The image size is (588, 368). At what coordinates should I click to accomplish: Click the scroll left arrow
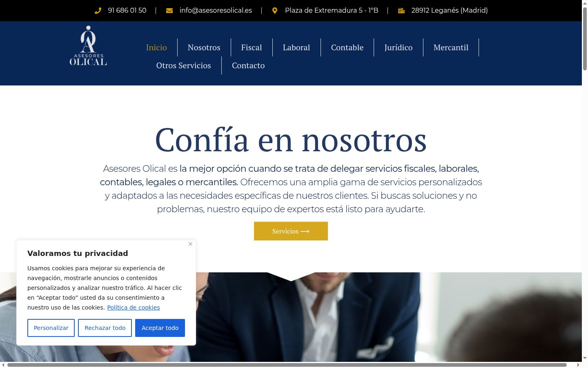click(x=3, y=365)
